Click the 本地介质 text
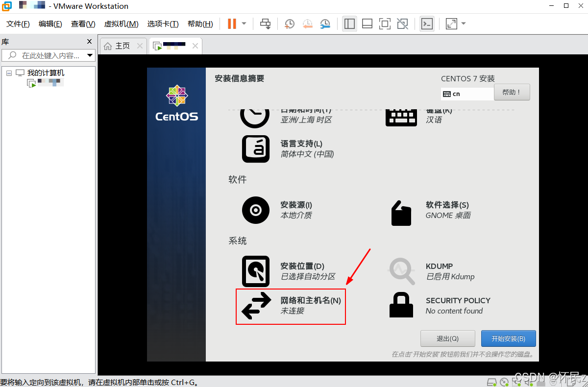This screenshot has width=588, height=387. coord(296,215)
